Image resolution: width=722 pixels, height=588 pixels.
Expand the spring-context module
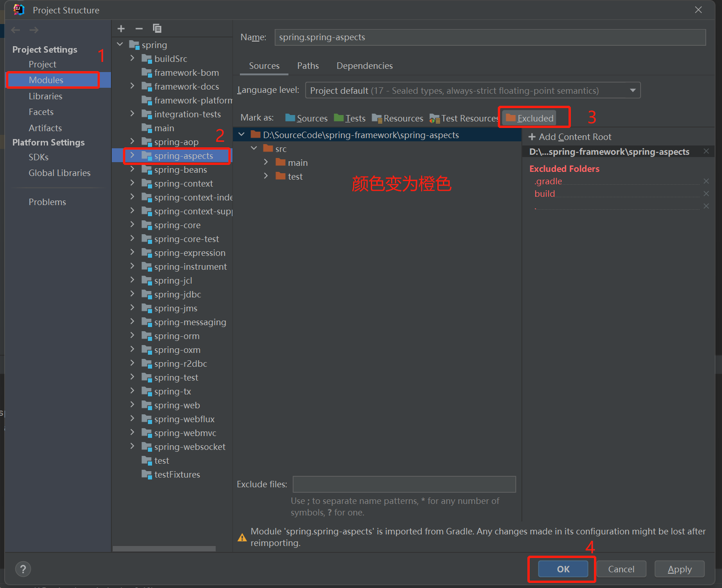coord(132,183)
